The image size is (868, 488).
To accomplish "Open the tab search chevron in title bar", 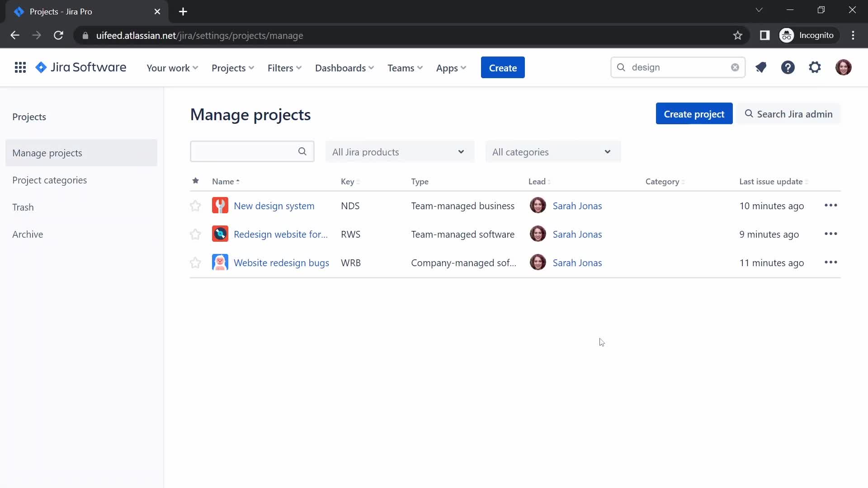I will [x=759, y=10].
